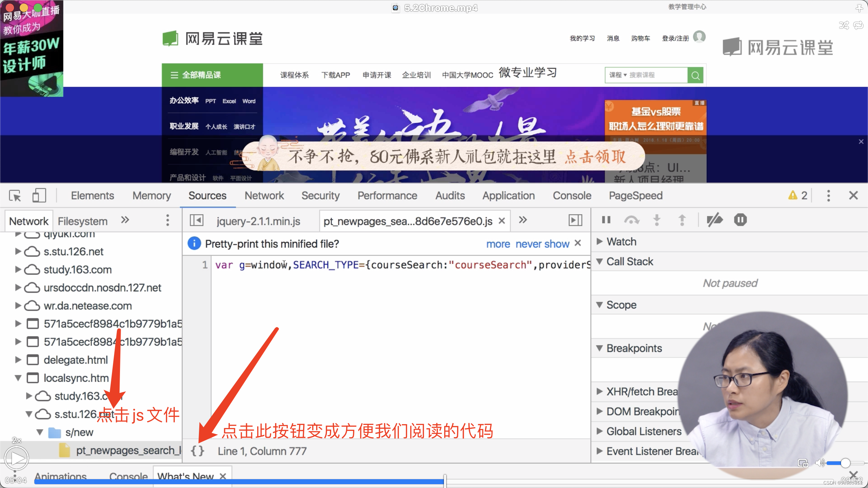Viewport: 868px width, 488px height.
Task: Click the 全部精品课 green menu button
Action: point(212,75)
